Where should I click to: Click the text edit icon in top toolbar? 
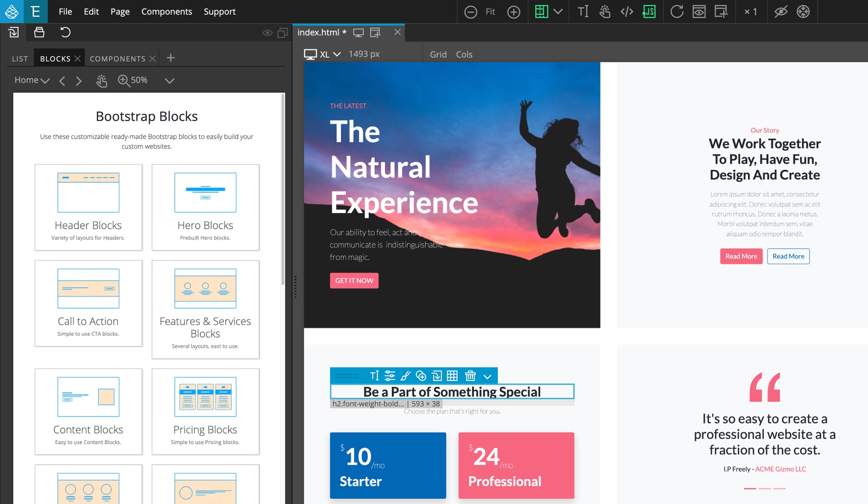[583, 12]
